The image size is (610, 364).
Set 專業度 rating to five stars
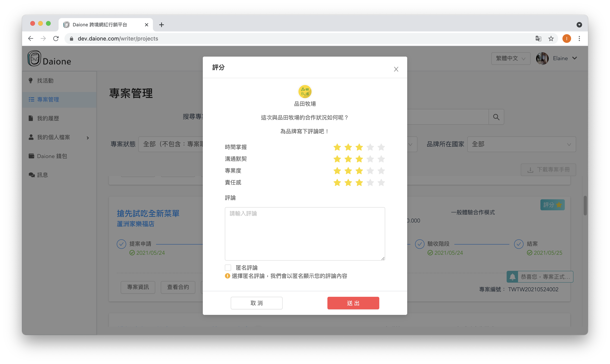point(381,171)
